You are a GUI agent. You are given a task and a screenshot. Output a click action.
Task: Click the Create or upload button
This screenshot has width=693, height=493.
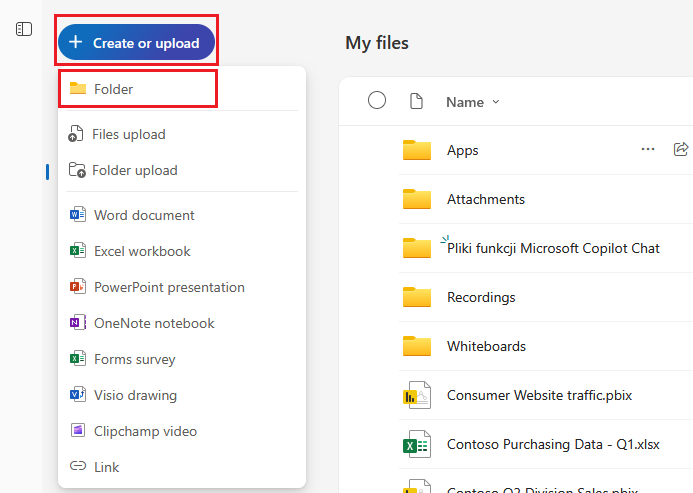click(x=136, y=42)
